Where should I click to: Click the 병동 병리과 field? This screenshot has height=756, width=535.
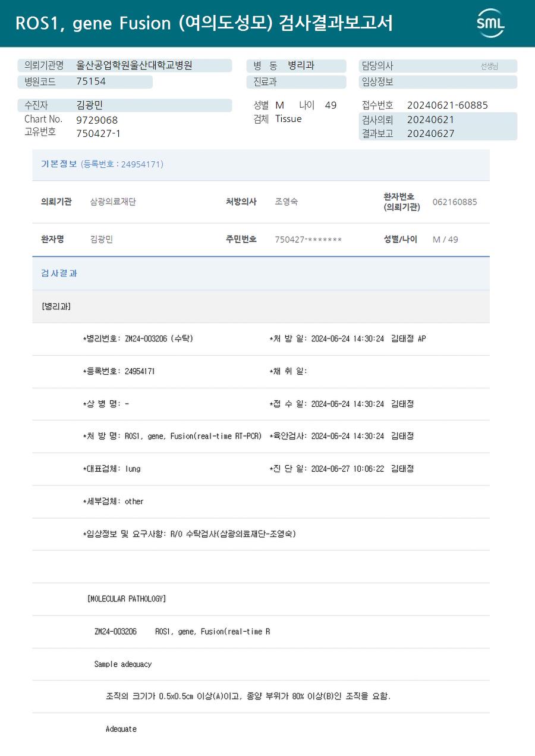[296, 65]
